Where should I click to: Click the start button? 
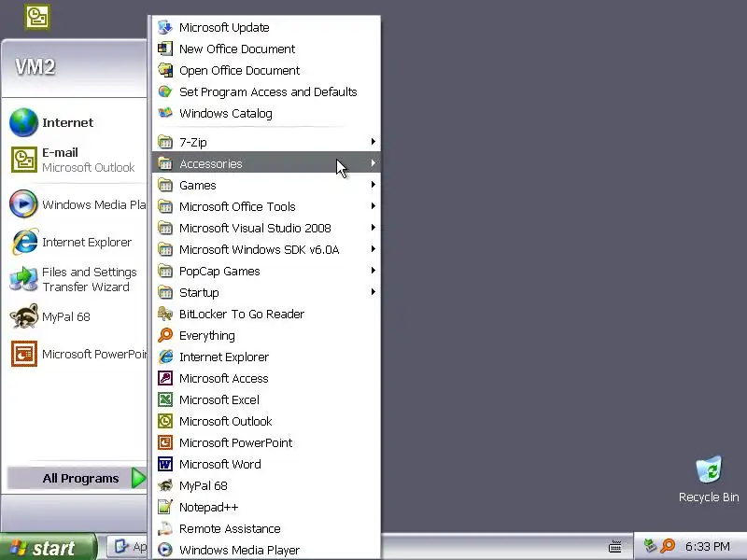tap(48, 547)
